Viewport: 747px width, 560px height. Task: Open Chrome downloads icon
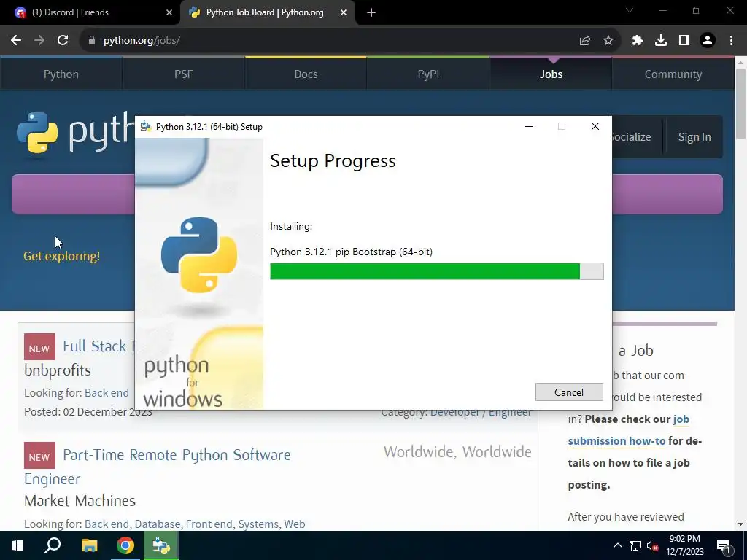661,41
